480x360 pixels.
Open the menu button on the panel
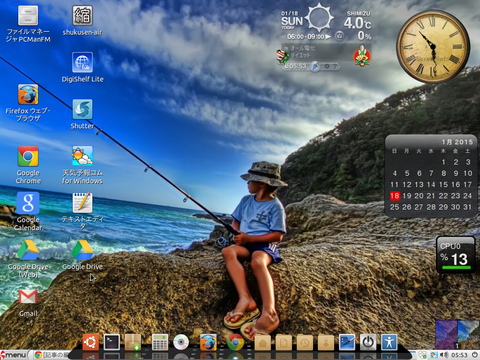pos(14,355)
